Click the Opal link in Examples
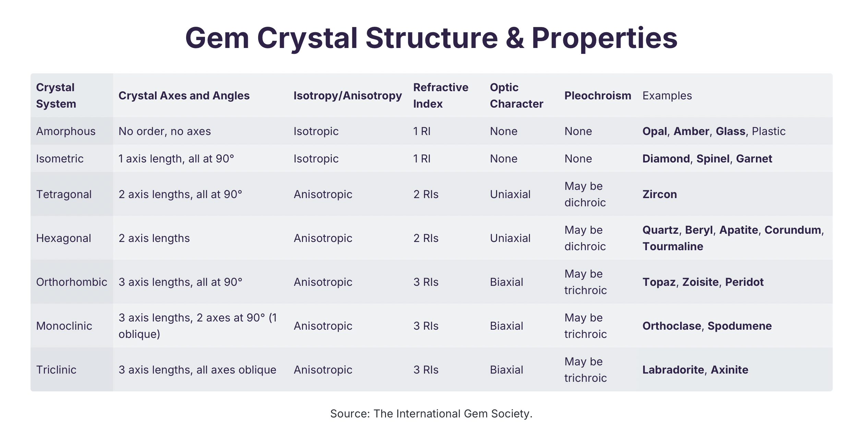The image size is (868, 438). tap(654, 131)
